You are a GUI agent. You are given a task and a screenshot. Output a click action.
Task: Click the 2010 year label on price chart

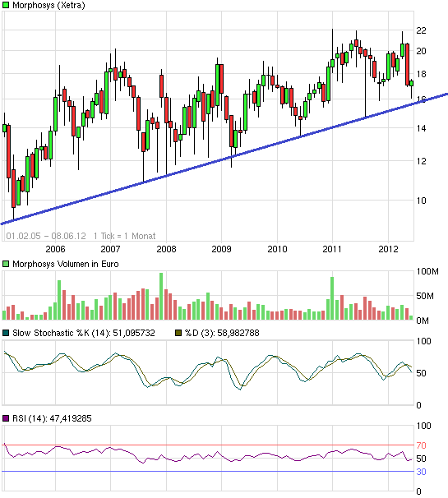(x=277, y=249)
